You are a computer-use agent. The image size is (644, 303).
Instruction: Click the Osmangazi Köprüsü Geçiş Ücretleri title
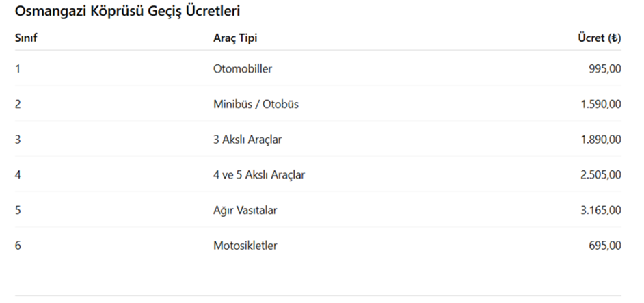click(x=127, y=12)
